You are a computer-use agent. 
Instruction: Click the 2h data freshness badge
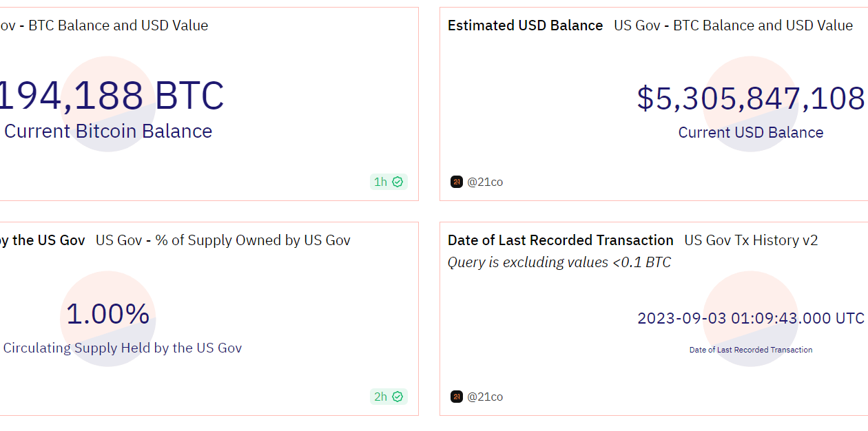pyautogui.click(x=388, y=397)
